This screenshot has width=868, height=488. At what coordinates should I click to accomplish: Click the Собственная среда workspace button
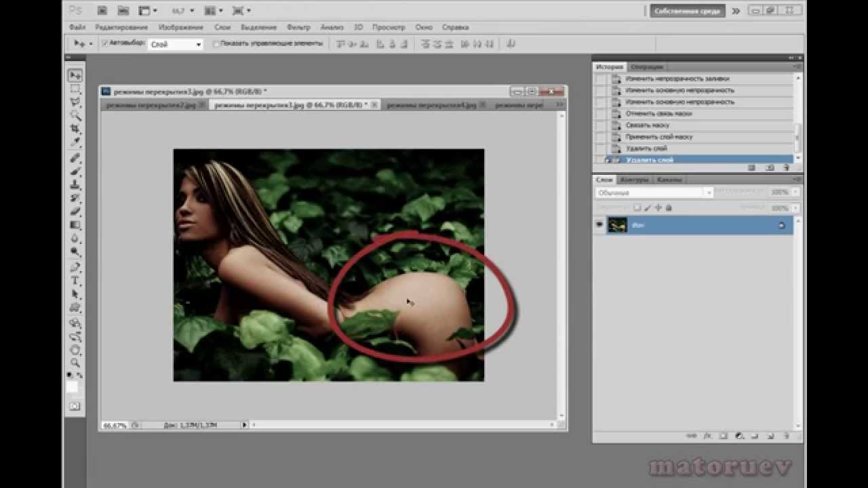tap(688, 11)
